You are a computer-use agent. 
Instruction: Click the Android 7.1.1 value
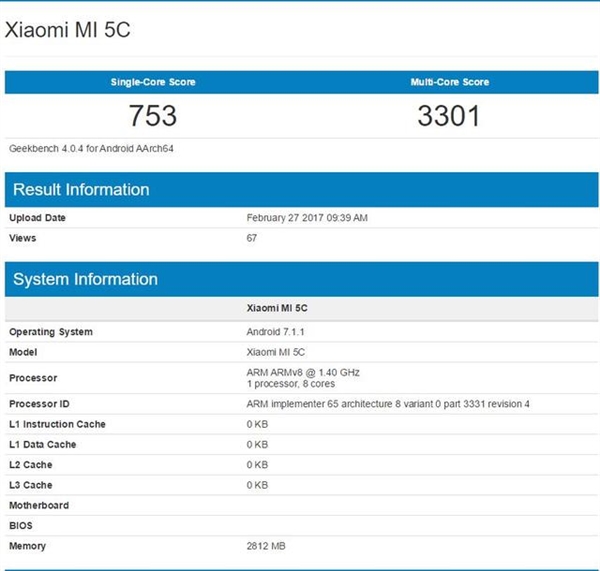tap(275, 332)
